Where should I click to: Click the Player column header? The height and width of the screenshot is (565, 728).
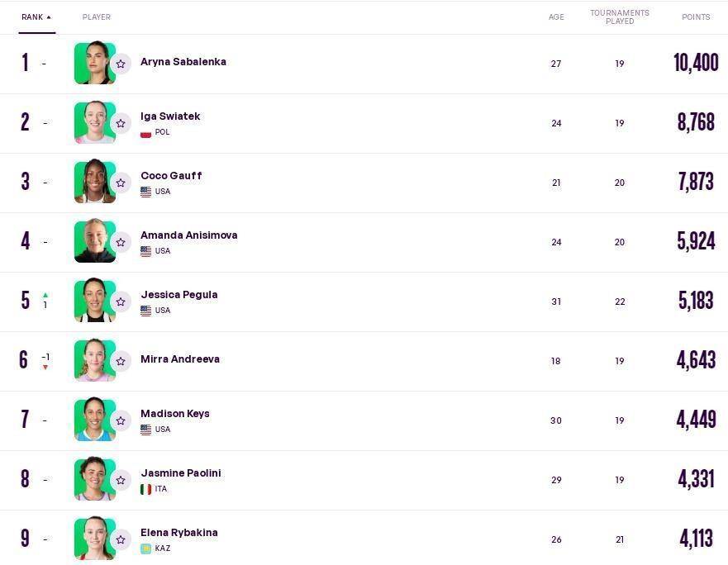tap(96, 17)
